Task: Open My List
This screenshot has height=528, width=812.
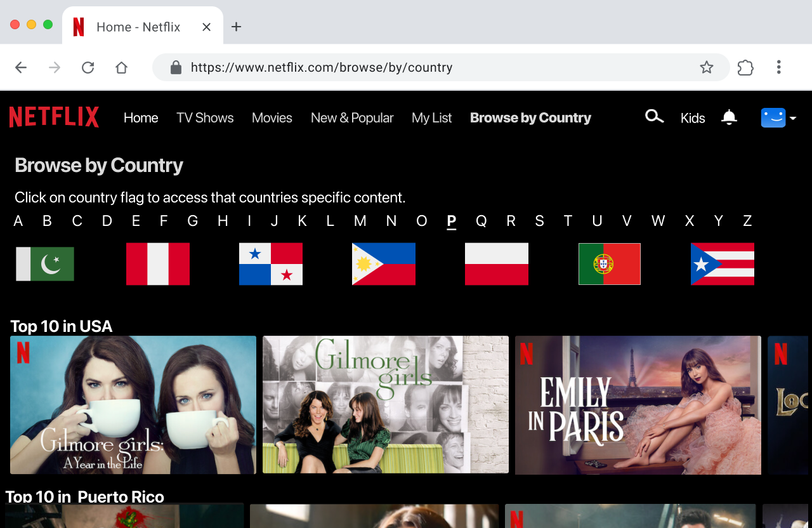Action: click(x=432, y=118)
